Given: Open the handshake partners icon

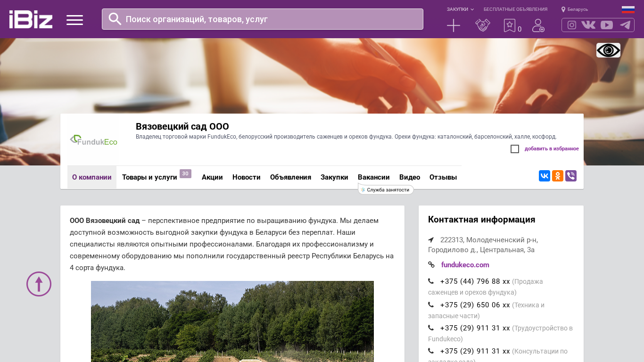Looking at the screenshot, I should click(x=483, y=25).
